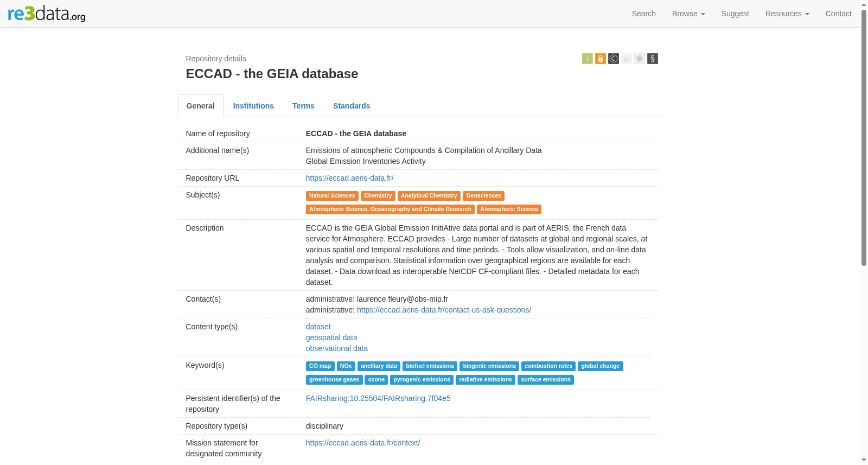
Task: Click the re3data.org logo
Action: [x=47, y=14]
